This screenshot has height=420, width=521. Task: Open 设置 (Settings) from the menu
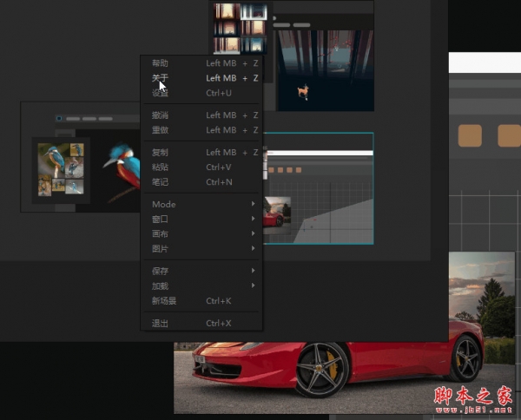tap(161, 93)
